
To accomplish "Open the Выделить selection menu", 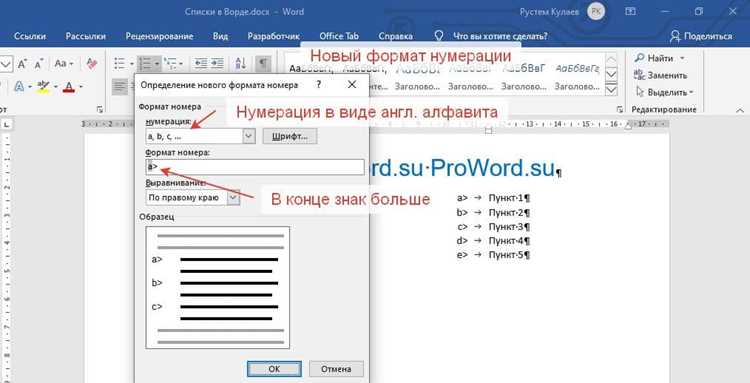I will click(x=664, y=92).
